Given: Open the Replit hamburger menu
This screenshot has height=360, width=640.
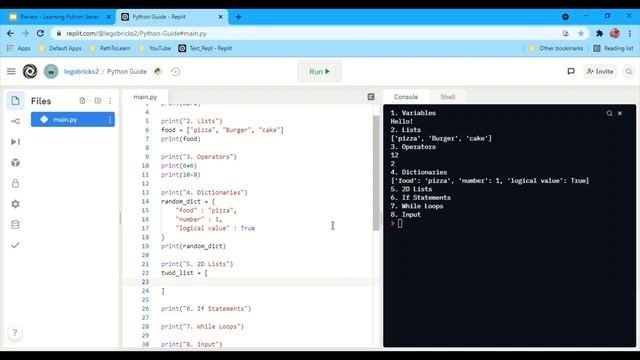Looking at the screenshot, I should (11, 71).
